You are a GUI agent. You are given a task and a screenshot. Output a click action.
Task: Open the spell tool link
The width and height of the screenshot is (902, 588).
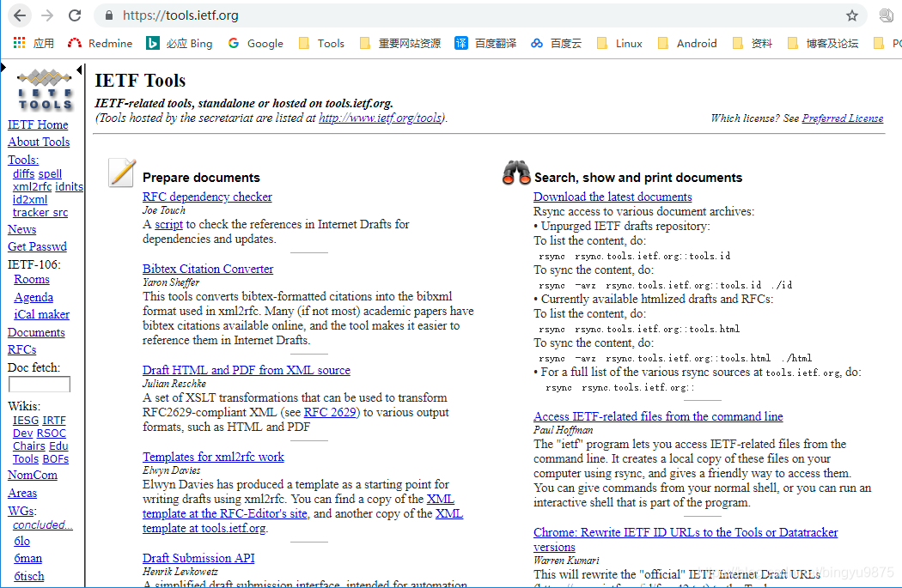click(x=50, y=173)
